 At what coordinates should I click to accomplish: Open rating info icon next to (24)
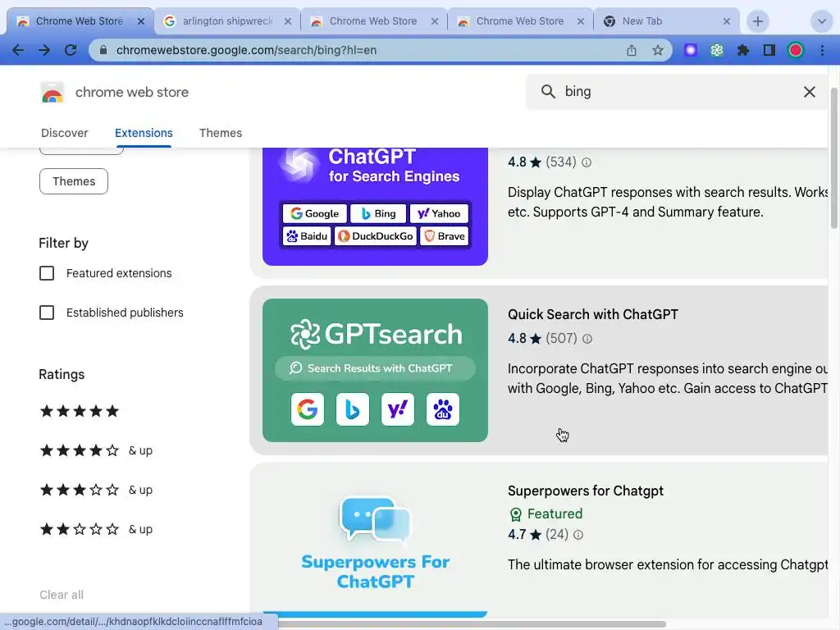click(578, 535)
